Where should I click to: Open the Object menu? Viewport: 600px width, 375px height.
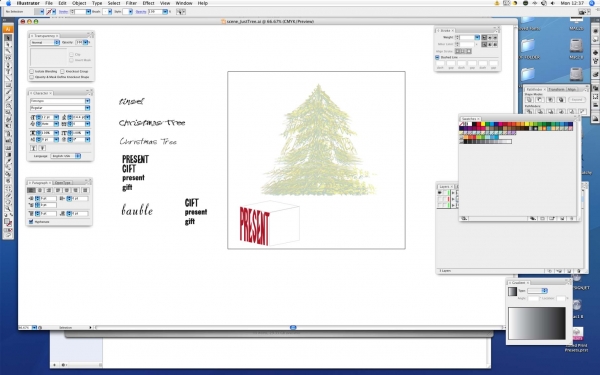pos(79,3)
